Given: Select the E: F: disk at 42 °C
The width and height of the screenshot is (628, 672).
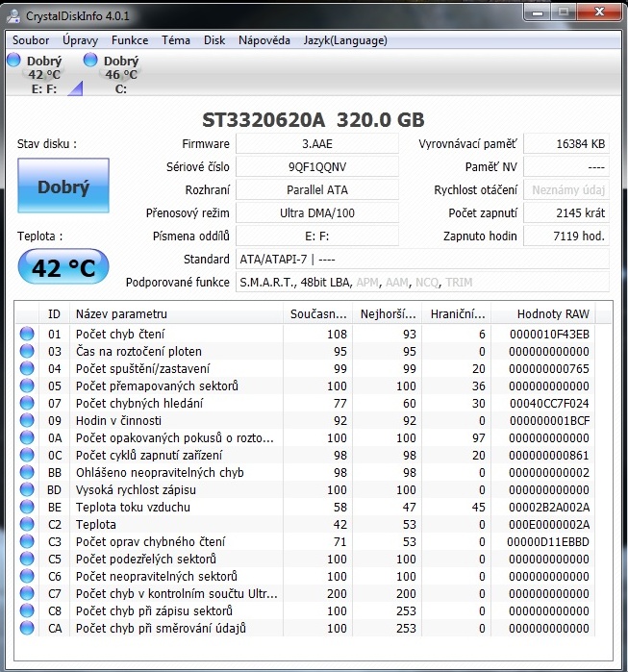Looking at the screenshot, I should (x=42, y=74).
